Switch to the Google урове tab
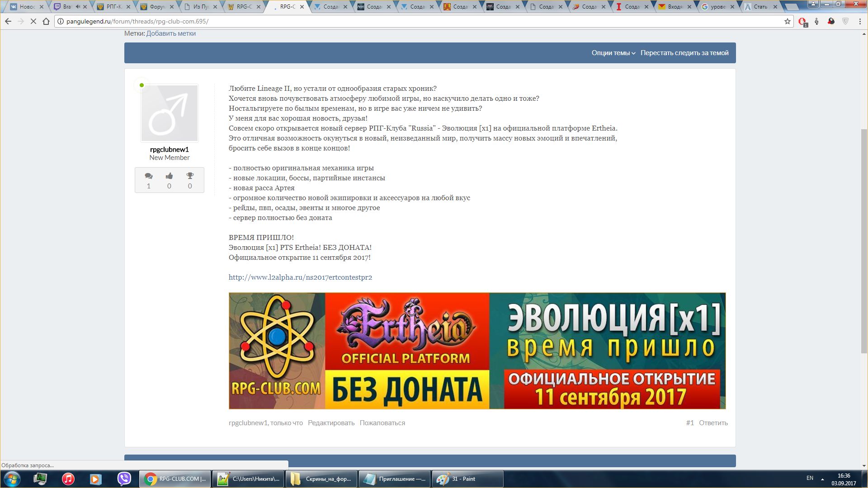This screenshot has height=488, width=868. click(718, 7)
